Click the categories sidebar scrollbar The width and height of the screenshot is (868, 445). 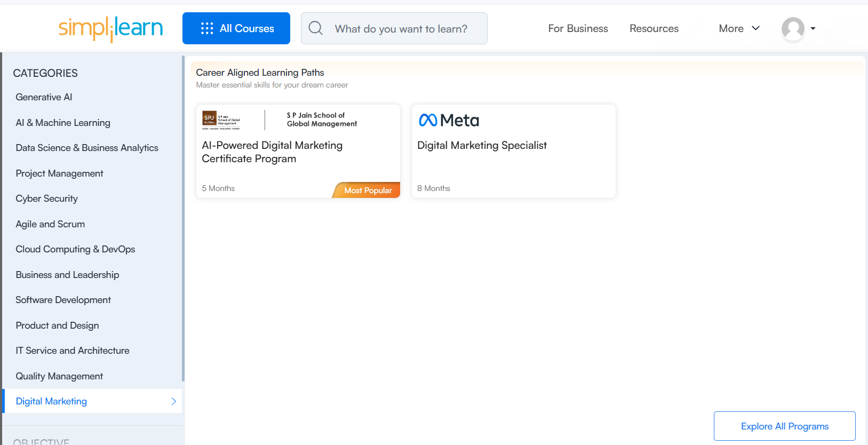(x=183, y=219)
